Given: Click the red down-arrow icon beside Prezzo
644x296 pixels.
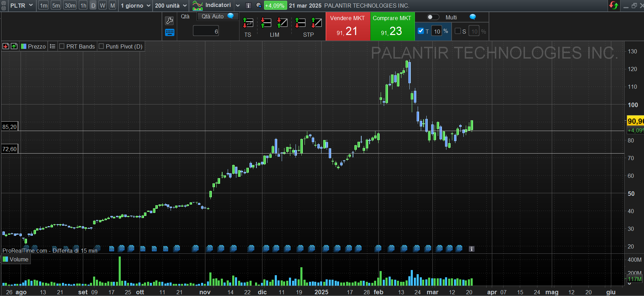Looking at the screenshot, I should [x=6, y=46].
